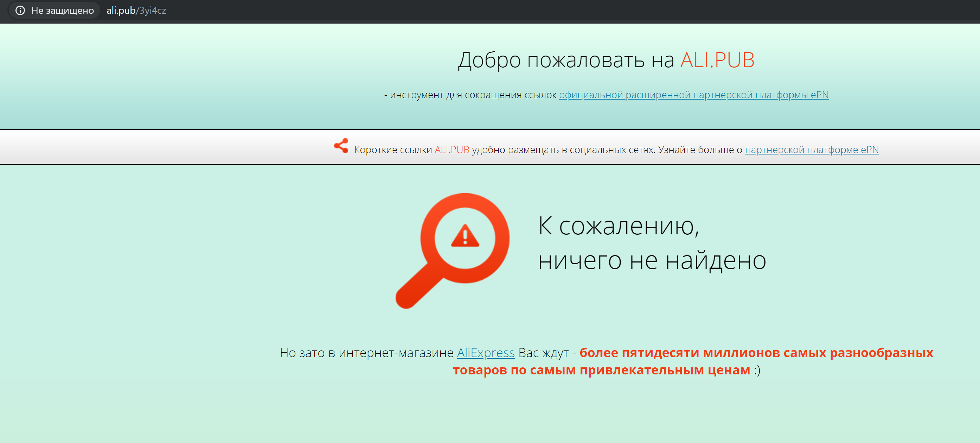The height and width of the screenshot is (443, 980).
Task: Open the AliExpress link
Action: pyautogui.click(x=486, y=353)
